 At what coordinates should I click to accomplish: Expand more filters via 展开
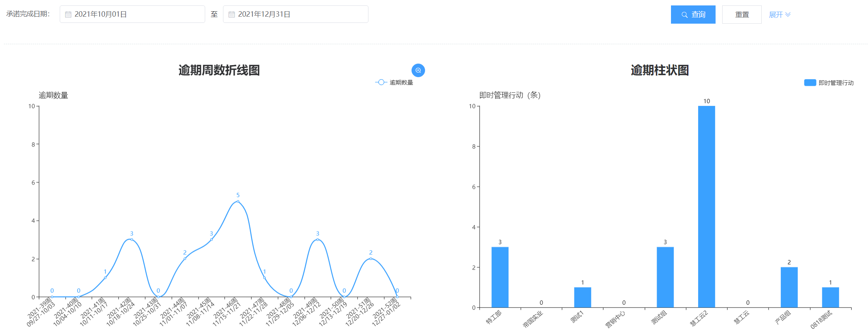click(779, 14)
